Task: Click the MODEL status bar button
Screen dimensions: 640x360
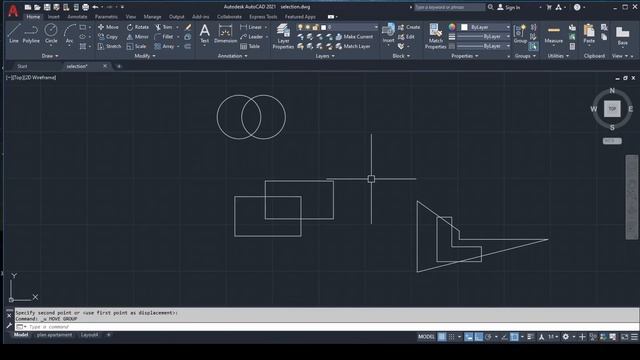Action: (x=426, y=337)
